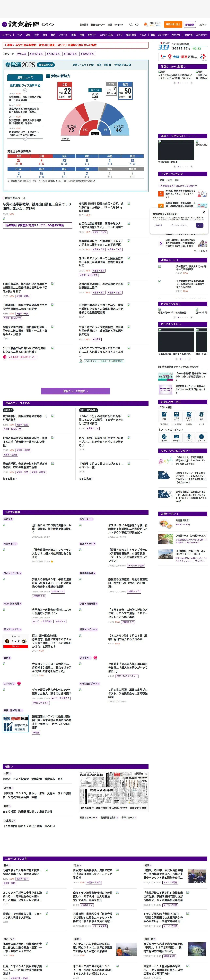Open the help question-mark icon

[137, 24]
